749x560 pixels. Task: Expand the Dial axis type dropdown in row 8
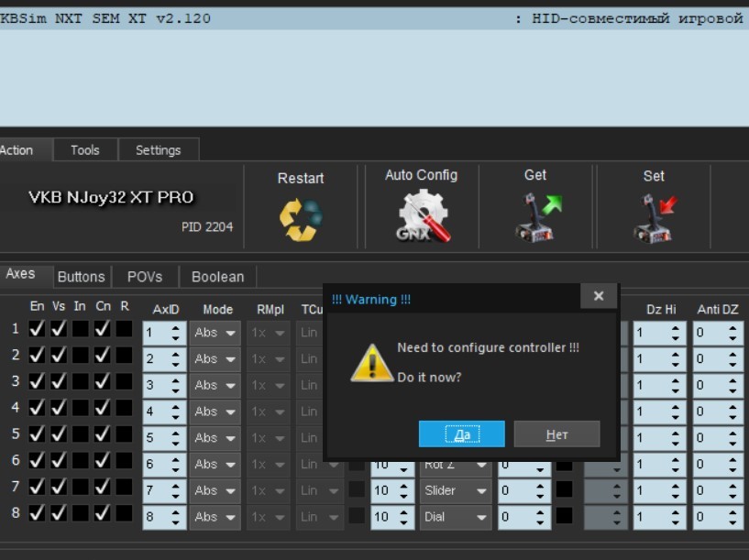(x=456, y=517)
